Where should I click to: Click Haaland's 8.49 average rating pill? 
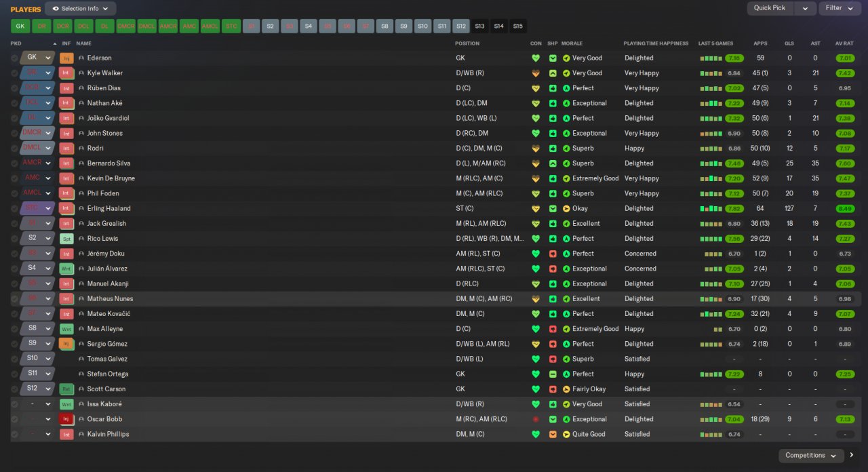(x=845, y=209)
